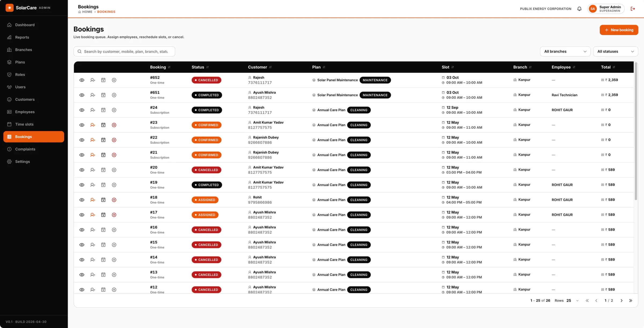View booking #651 eye icon
Screen dimensions: 644x328
coord(82,95)
